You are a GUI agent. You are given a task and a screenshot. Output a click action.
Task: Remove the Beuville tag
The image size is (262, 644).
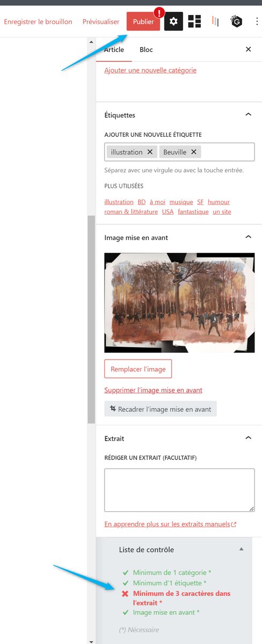click(194, 152)
